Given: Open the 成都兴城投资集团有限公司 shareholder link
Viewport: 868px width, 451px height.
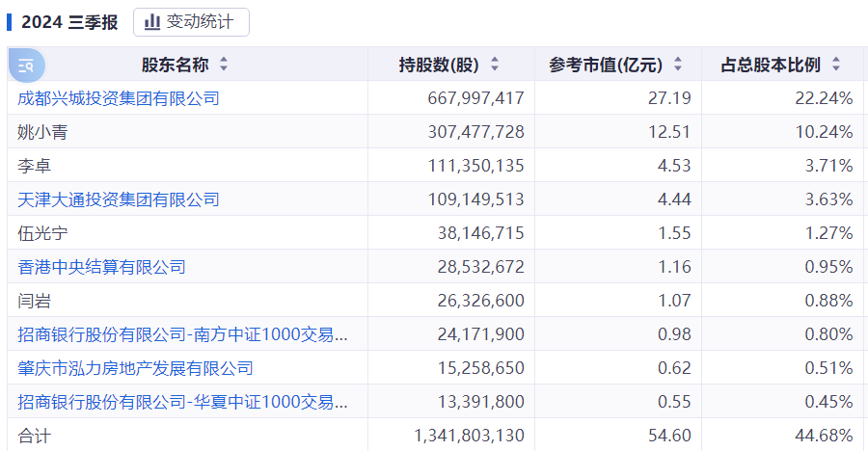Looking at the screenshot, I should [119, 98].
